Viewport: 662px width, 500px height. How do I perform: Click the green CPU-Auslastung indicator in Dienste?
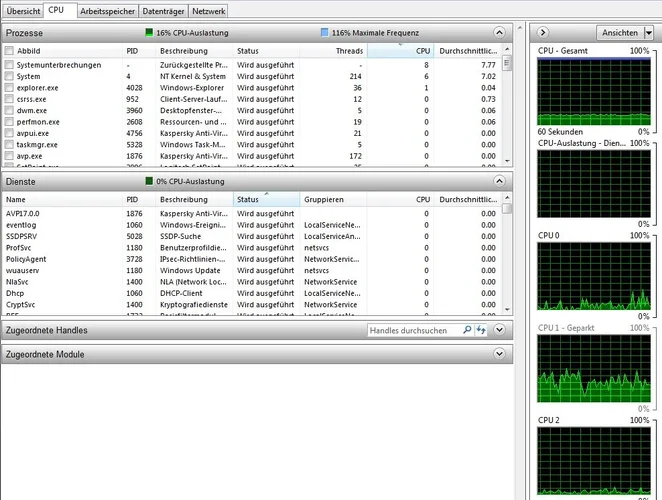coord(149,181)
